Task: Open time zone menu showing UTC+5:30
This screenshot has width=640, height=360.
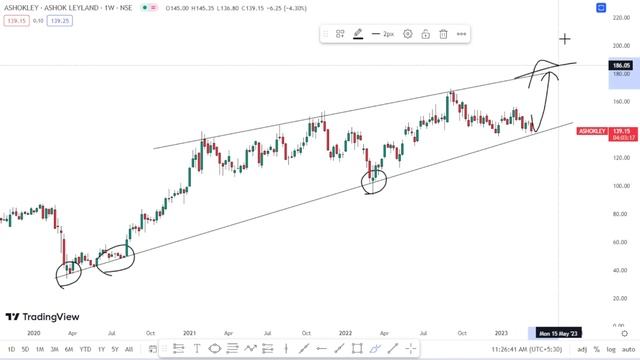Action: (527, 349)
